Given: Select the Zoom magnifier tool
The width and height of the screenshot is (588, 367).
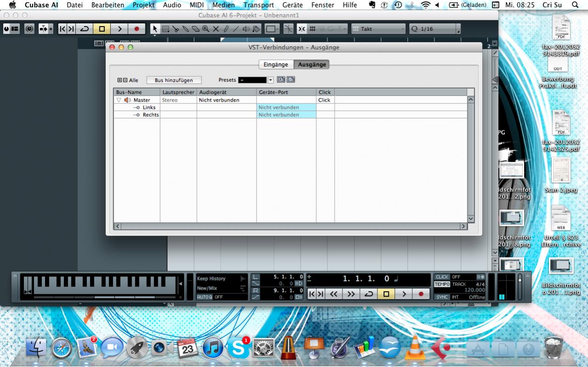Looking at the screenshot, I should [206, 28].
